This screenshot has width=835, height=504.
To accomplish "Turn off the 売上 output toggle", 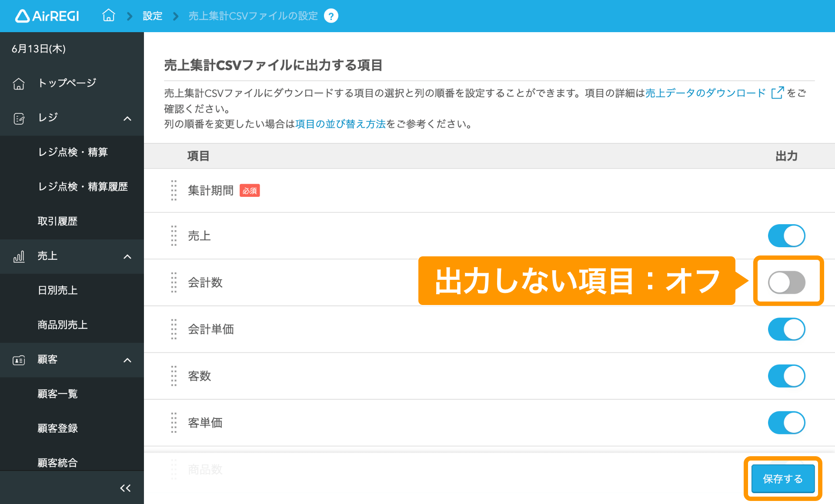I will tap(786, 236).
